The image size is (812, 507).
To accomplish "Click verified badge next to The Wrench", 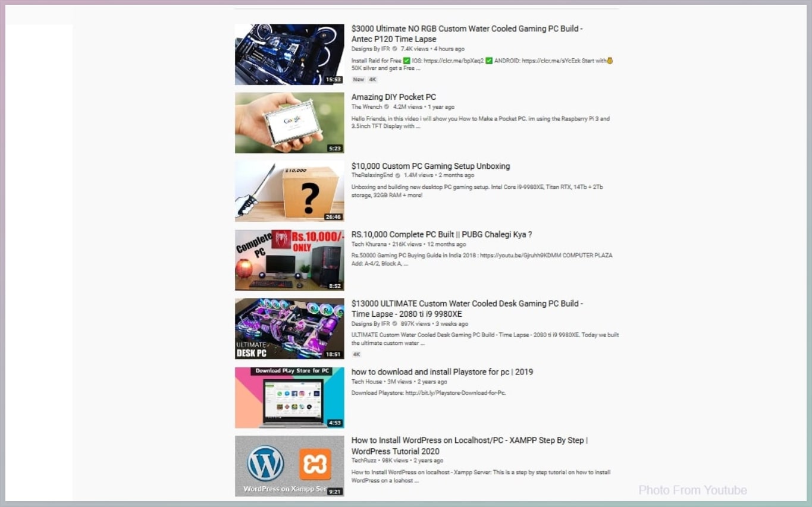I will click(x=387, y=107).
